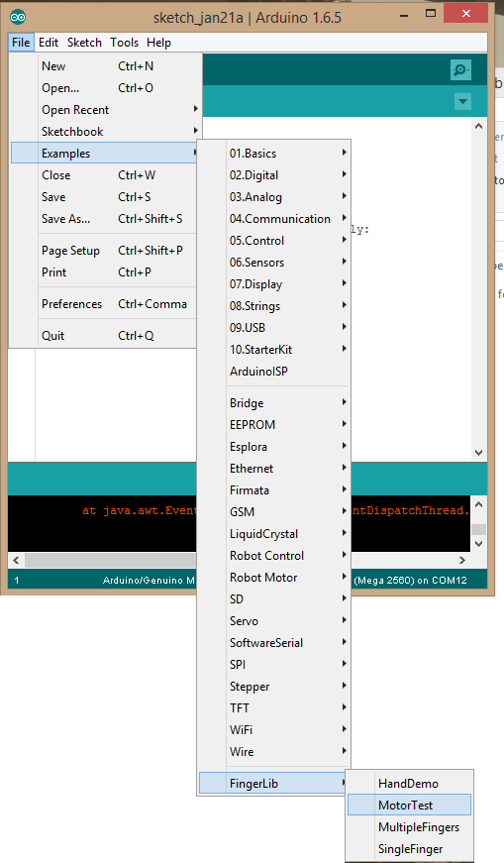Select the Examples menu entry
The image size is (504, 863).
click(x=105, y=153)
